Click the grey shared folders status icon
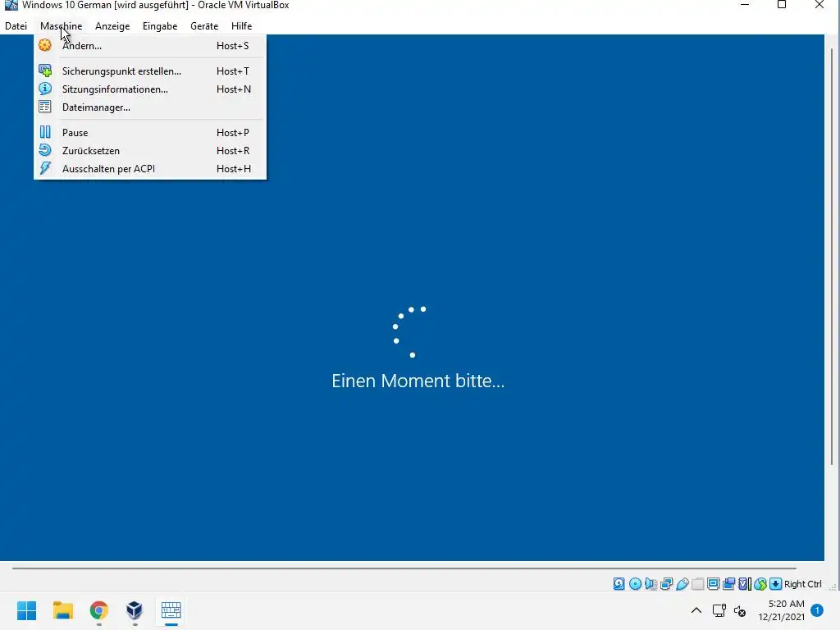 click(697, 584)
